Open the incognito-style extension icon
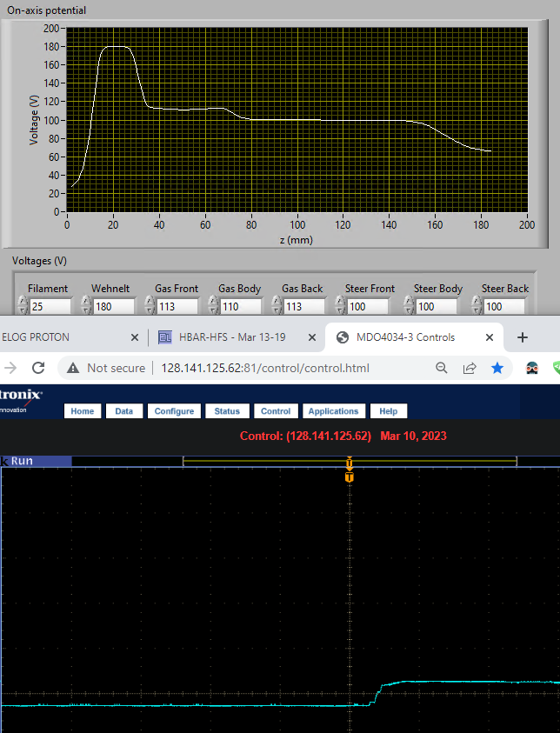 tap(532, 368)
